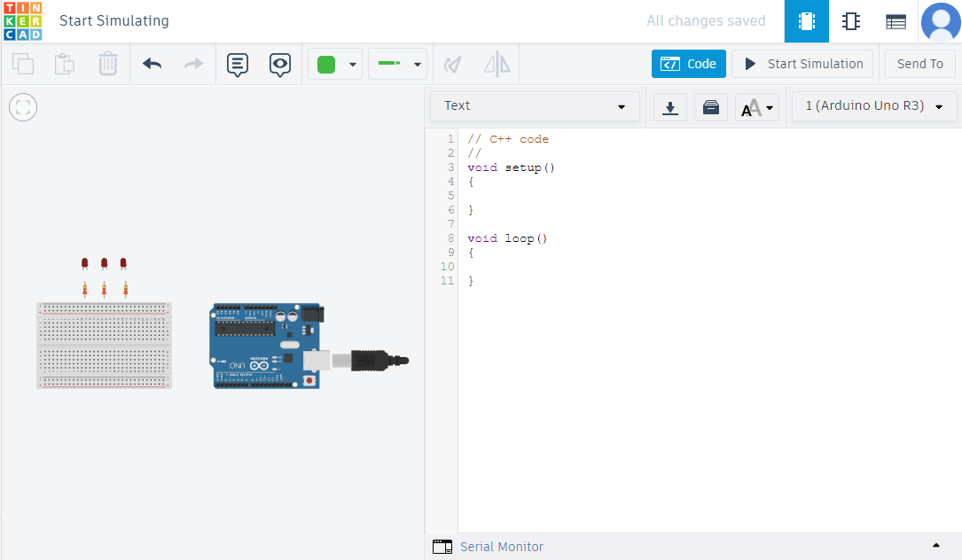
Task: Open the Serial Monitor panel
Action: coord(502,547)
